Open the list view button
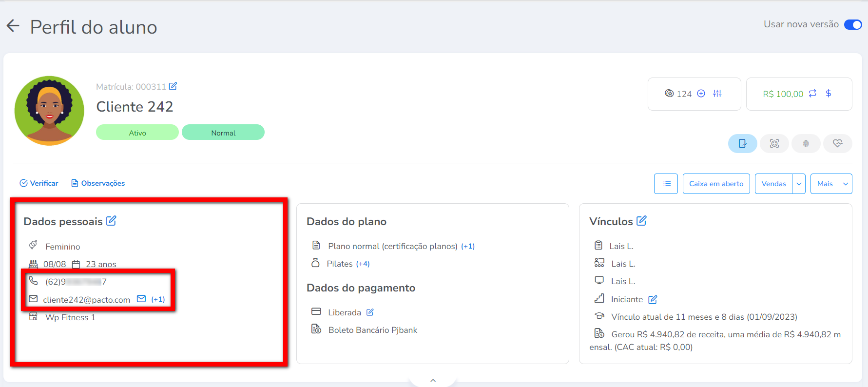 tap(666, 184)
